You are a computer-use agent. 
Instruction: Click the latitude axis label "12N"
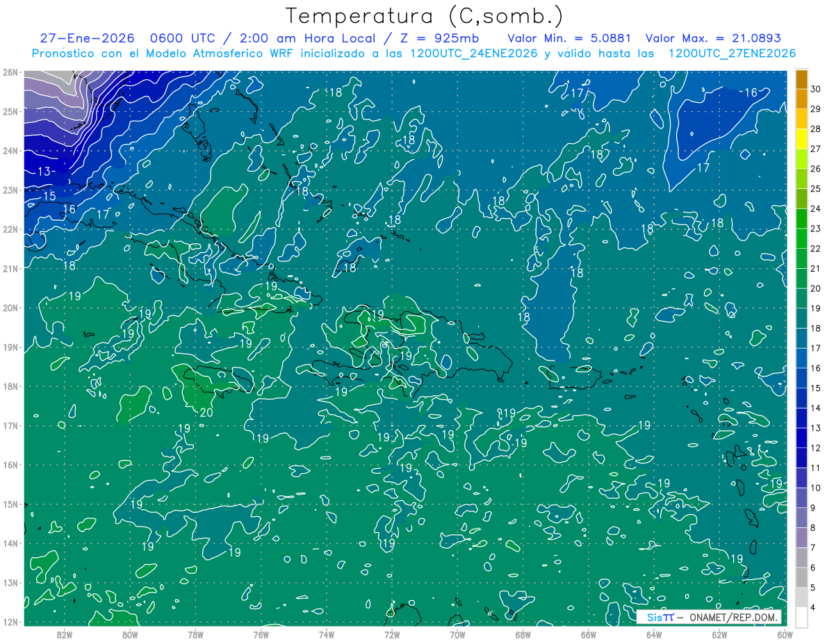10,622
